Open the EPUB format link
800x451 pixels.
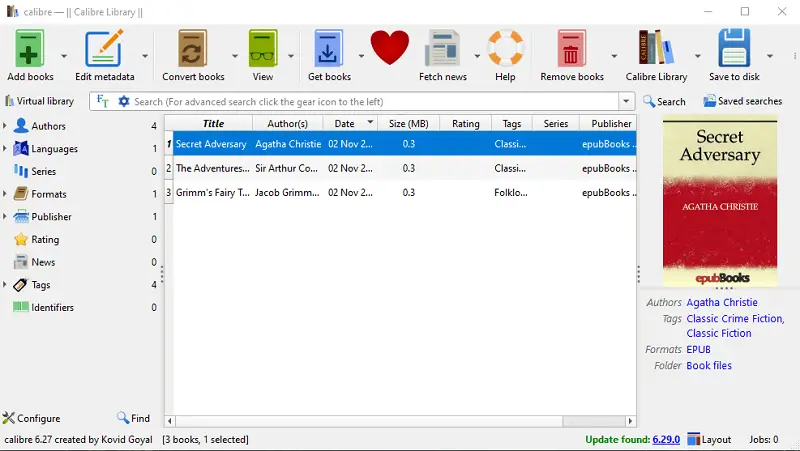(698, 349)
